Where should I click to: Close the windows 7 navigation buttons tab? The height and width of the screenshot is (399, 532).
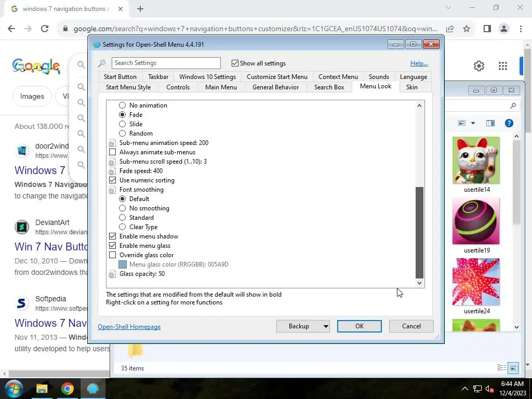tap(121, 9)
